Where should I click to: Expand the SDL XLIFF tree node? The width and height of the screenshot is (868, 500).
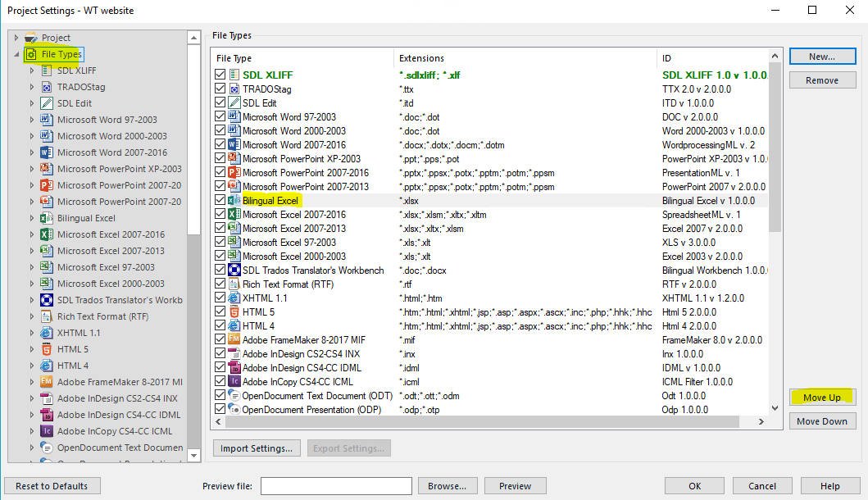(31, 70)
